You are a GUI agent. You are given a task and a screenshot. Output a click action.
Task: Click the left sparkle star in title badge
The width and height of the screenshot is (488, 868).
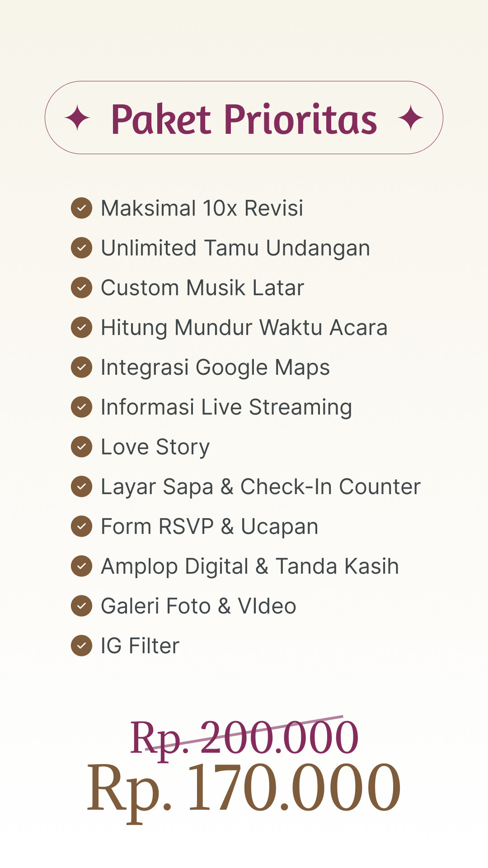[78, 118]
